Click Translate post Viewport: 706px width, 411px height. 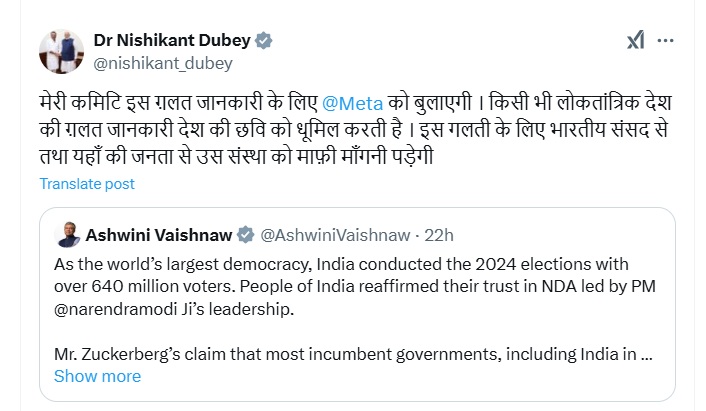click(x=87, y=184)
